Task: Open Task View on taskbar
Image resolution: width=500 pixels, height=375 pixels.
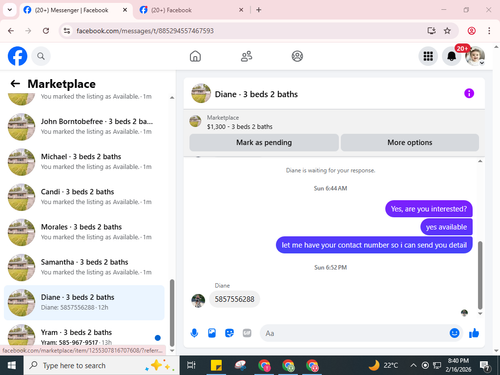Action: tap(191, 365)
